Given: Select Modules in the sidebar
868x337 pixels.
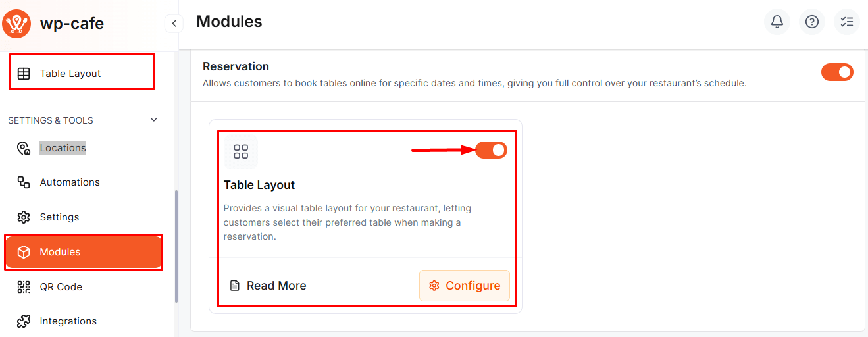Looking at the screenshot, I should click(60, 252).
